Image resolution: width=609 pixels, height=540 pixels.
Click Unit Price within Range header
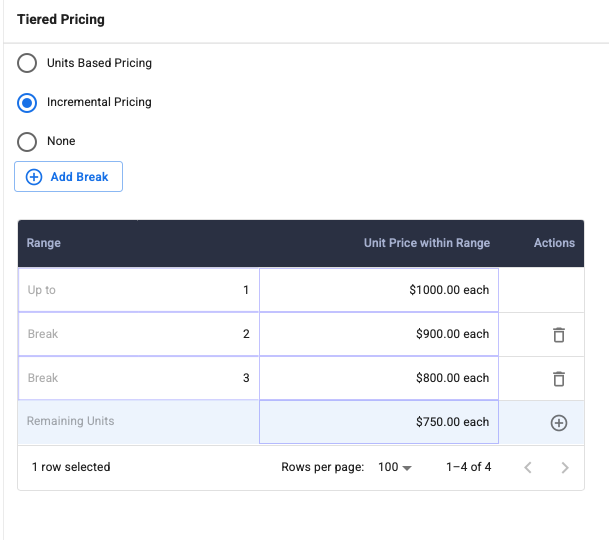[426, 243]
